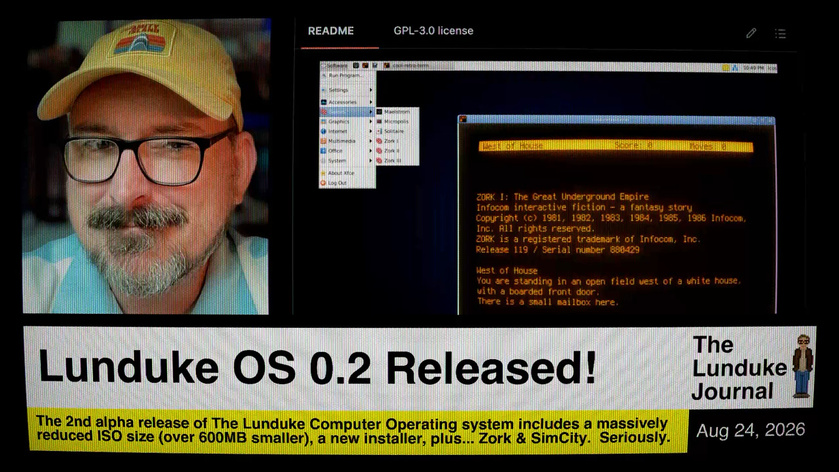Viewport: 839px width, 472px height.
Task: Click the blue network tray icon
Action: (x=735, y=68)
